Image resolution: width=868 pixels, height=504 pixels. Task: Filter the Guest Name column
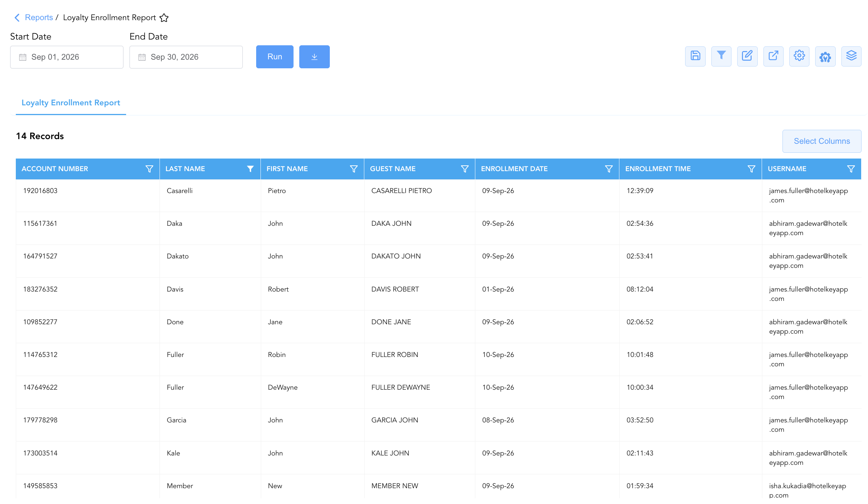(465, 169)
